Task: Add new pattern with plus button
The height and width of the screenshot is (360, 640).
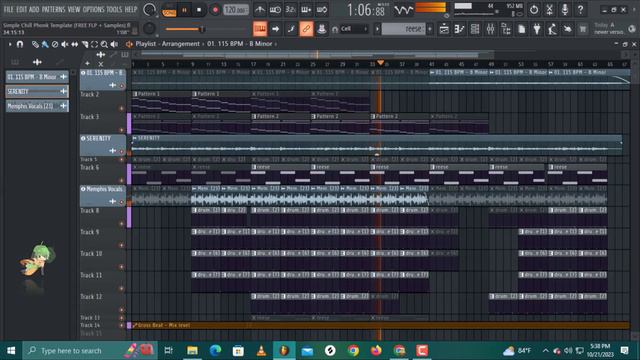Action: [429, 29]
